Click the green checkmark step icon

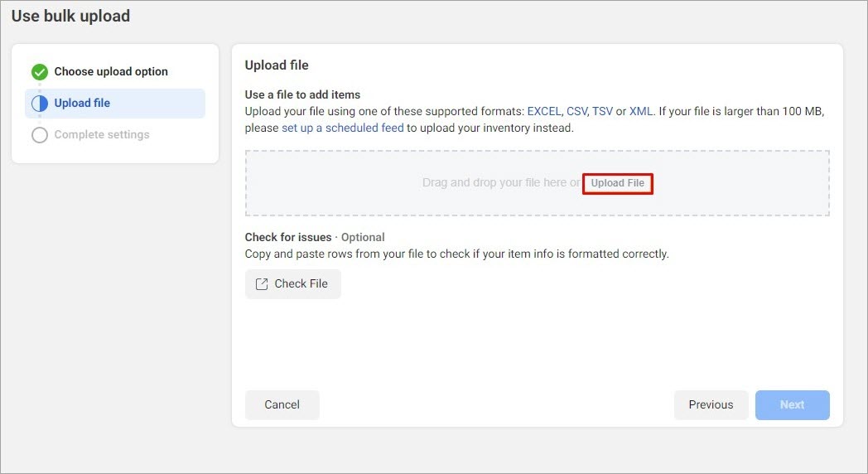click(x=39, y=72)
